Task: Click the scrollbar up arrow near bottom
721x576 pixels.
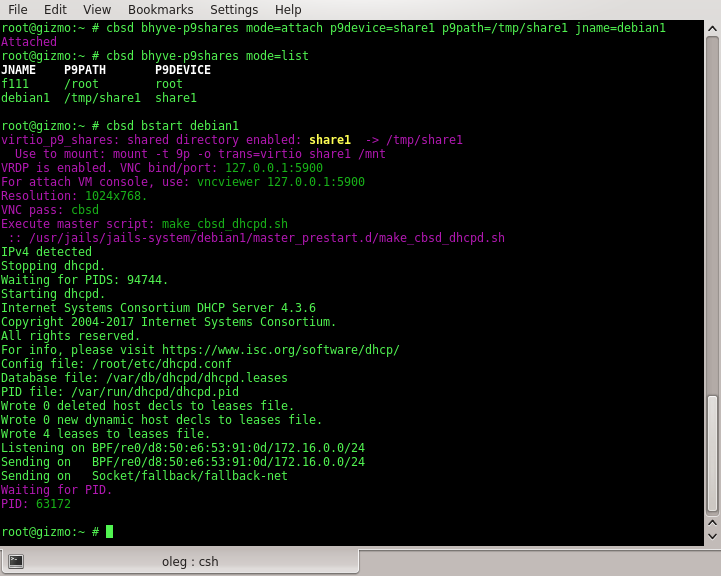Action: (712, 523)
